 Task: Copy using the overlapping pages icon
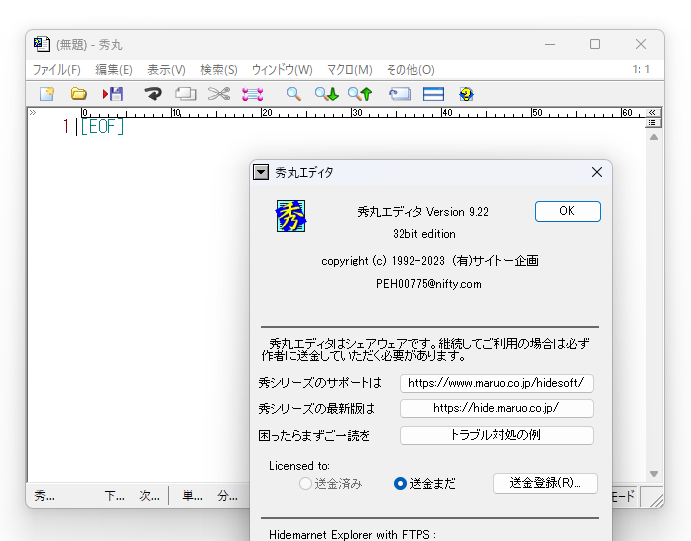pyautogui.click(x=186, y=94)
